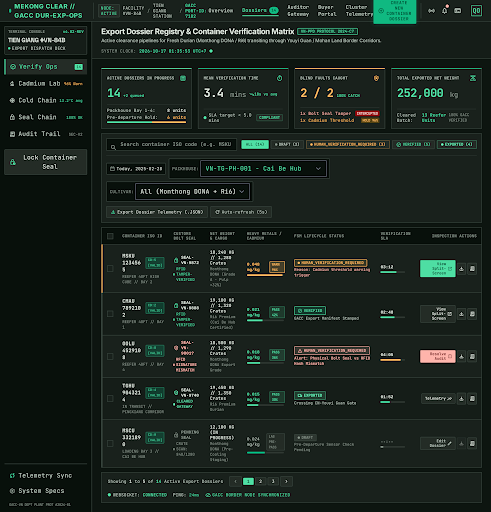Viewport: 491px width, 512px height.
Task: Click the clipboard icon on the Active Dossiers card
Action: 183,78
